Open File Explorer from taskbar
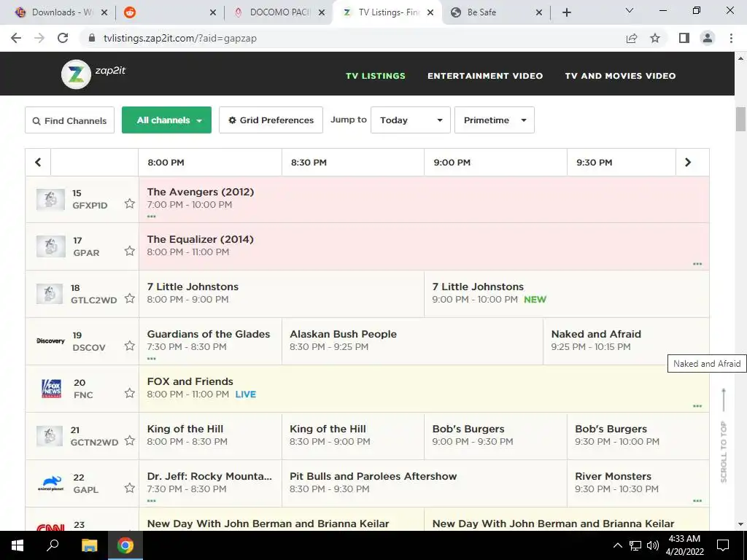Image resolution: width=747 pixels, height=560 pixels. point(89,545)
